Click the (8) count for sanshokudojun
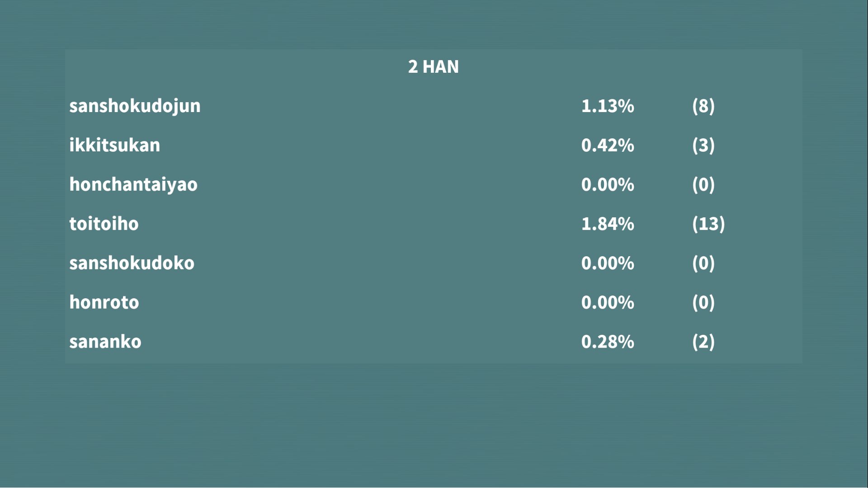868x488 pixels. pos(703,106)
